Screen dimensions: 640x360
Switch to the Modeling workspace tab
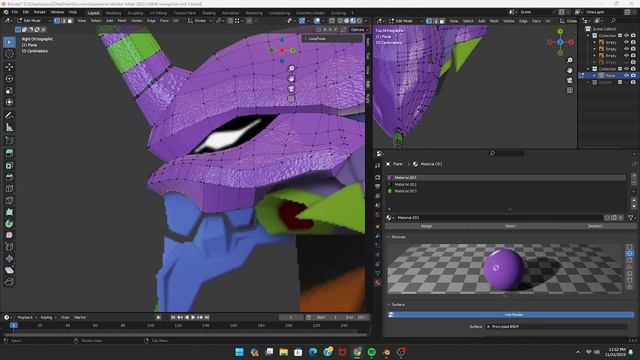(113, 13)
